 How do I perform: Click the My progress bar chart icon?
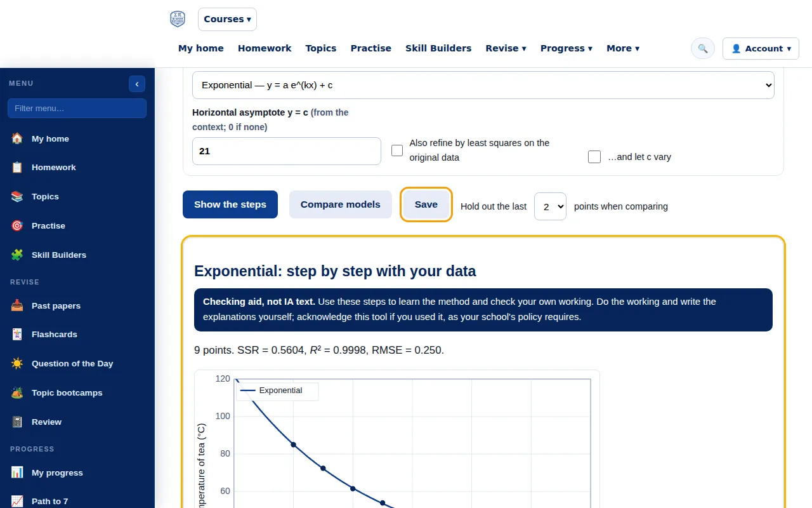[x=17, y=472]
